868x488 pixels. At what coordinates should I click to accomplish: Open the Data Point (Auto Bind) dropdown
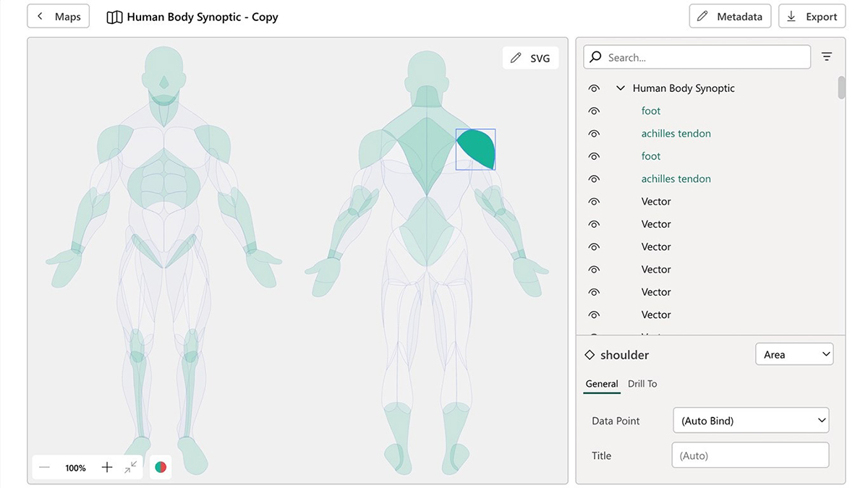click(x=750, y=420)
